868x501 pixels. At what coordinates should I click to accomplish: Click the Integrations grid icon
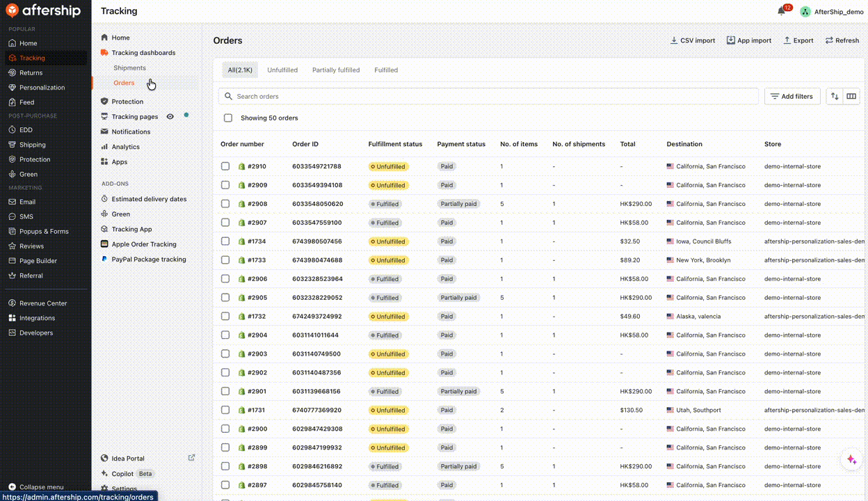coord(13,318)
